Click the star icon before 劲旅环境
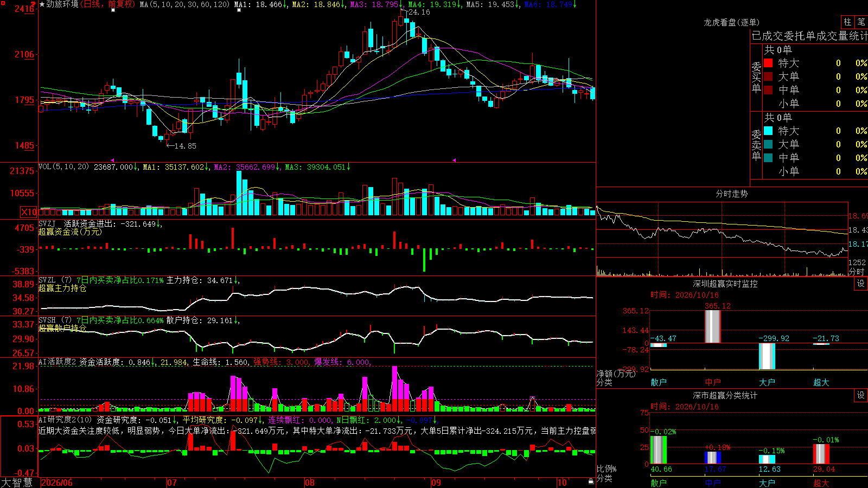The height and width of the screenshot is (488, 868). [42, 4]
